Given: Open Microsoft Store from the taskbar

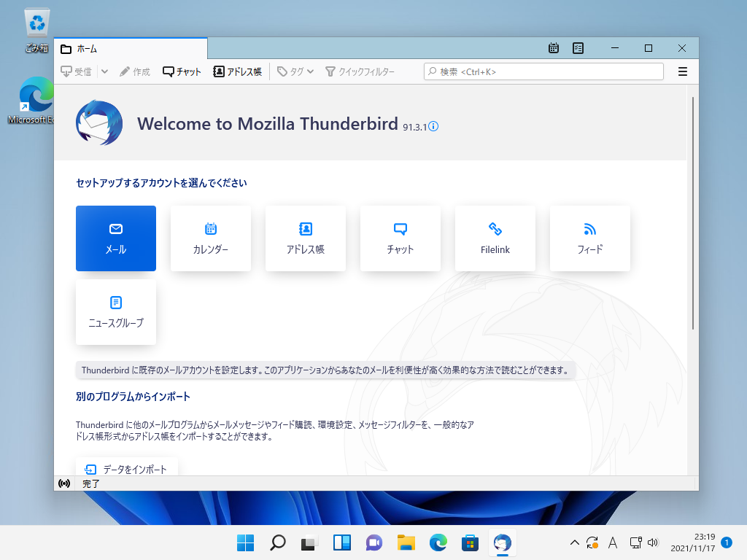Looking at the screenshot, I should point(469,542).
